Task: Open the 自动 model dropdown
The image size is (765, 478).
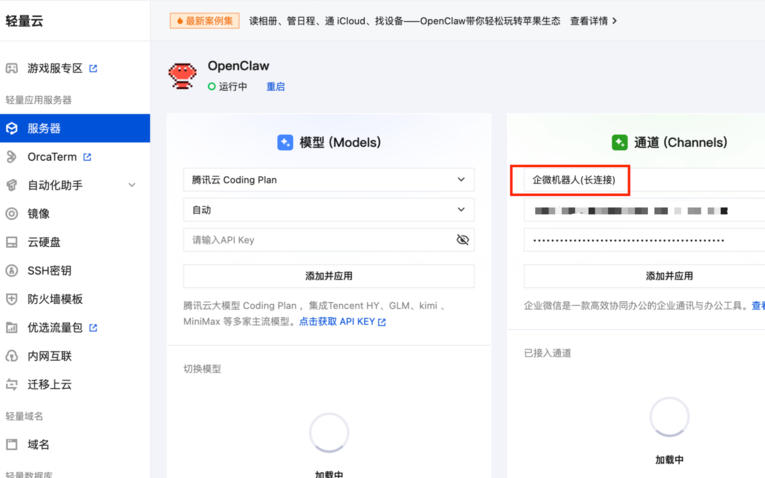Action: coord(328,210)
